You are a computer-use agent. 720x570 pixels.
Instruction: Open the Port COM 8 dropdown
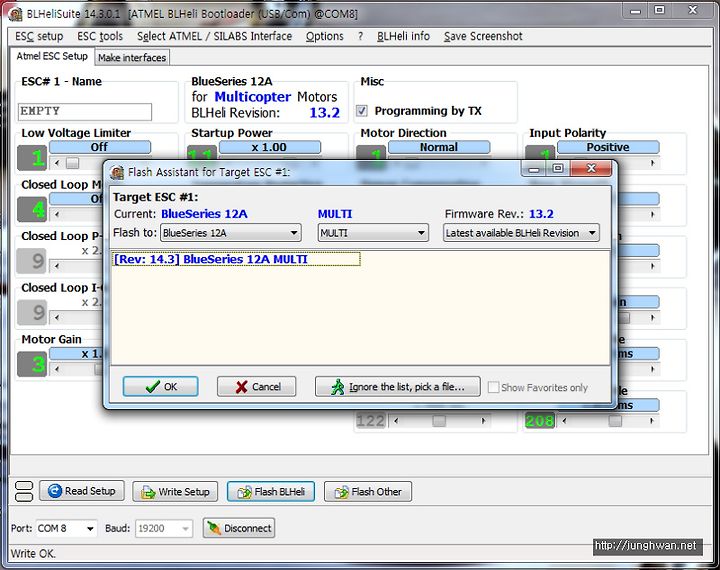pyautogui.click(x=66, y=528)
